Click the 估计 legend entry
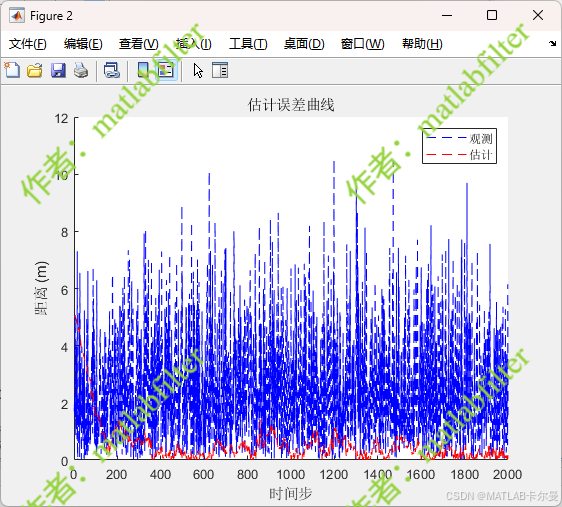Screen dimensions: 562x507 pos(459,154)
